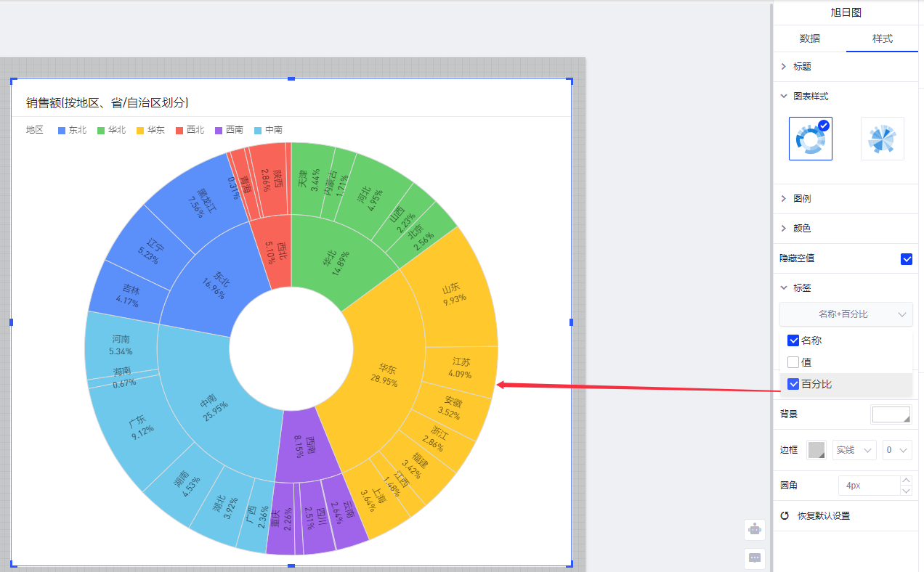Click 东北 blue legend marker

62,131
